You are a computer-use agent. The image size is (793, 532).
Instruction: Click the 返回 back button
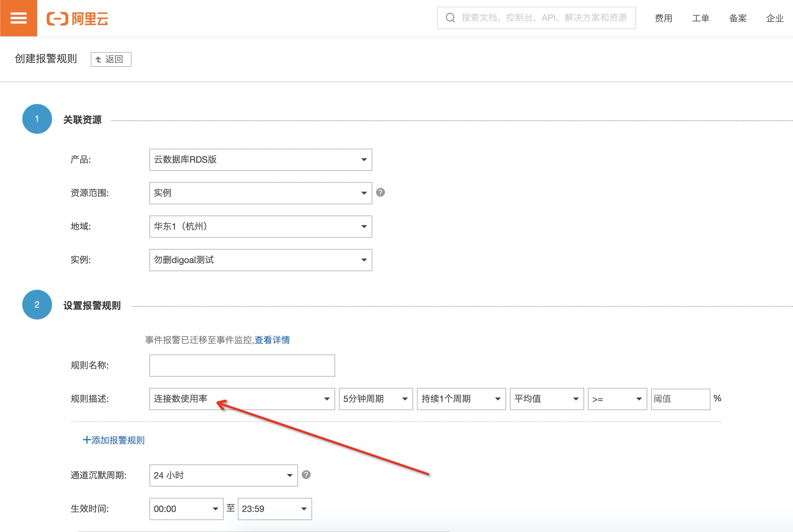[x=111, y=59]
